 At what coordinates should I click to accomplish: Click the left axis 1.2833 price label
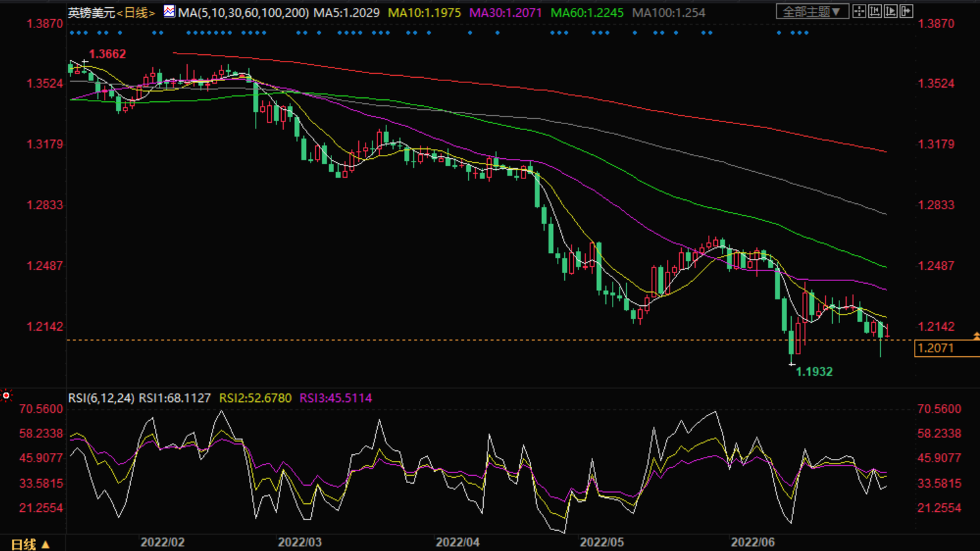click(x=44, y=205)
